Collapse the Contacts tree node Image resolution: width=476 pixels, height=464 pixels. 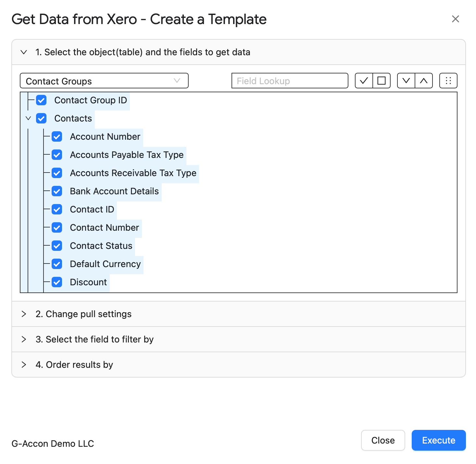(28, 118)
